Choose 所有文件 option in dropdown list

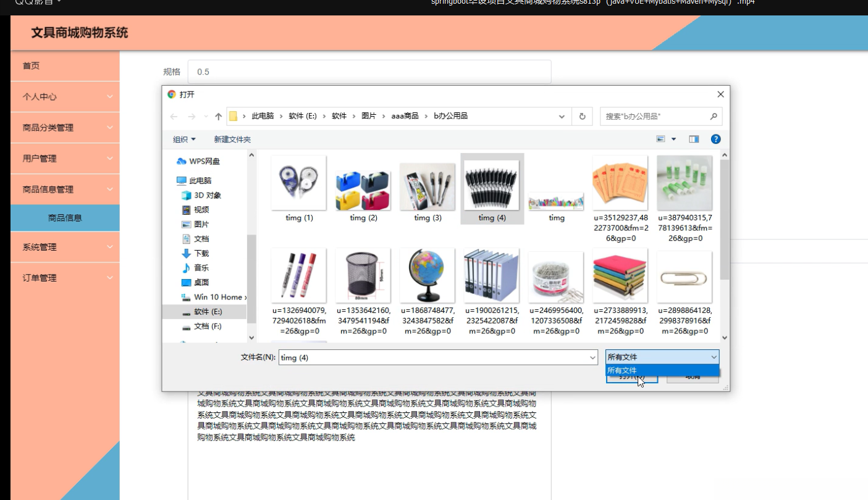662,370
